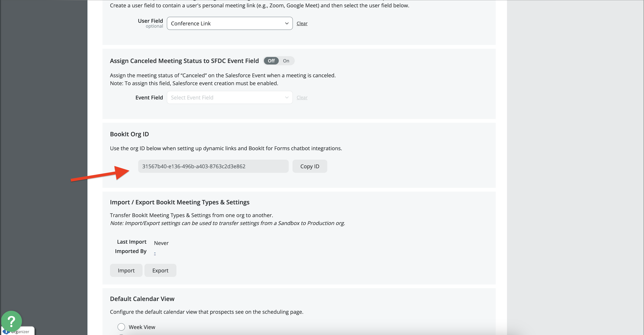Image resolution: width=644 pixels, height=335 pixels.
Task: Open the green help question mark icon
Action: coord(11,321)
